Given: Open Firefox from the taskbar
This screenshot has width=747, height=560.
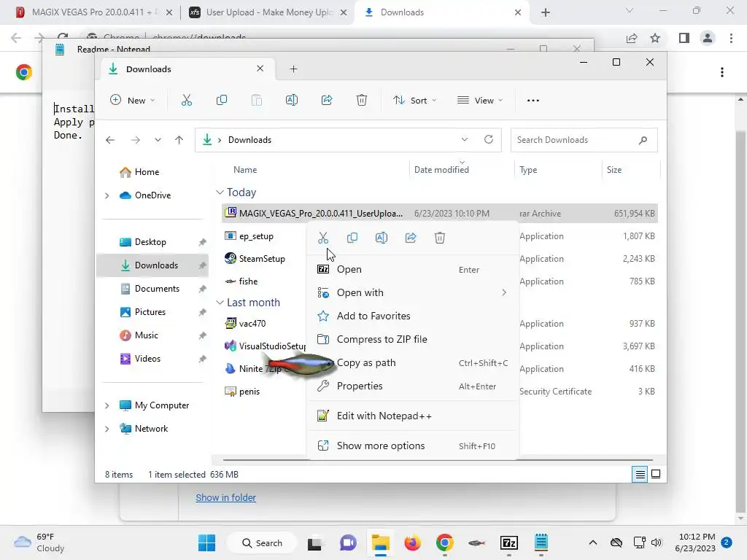Looking at the screenshot, I should [413, 542].
